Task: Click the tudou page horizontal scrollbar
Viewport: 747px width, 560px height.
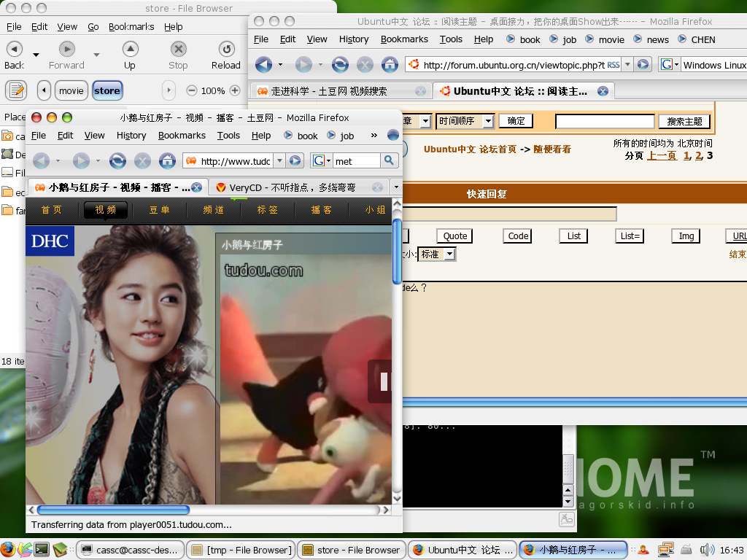Action: (113, 510)
